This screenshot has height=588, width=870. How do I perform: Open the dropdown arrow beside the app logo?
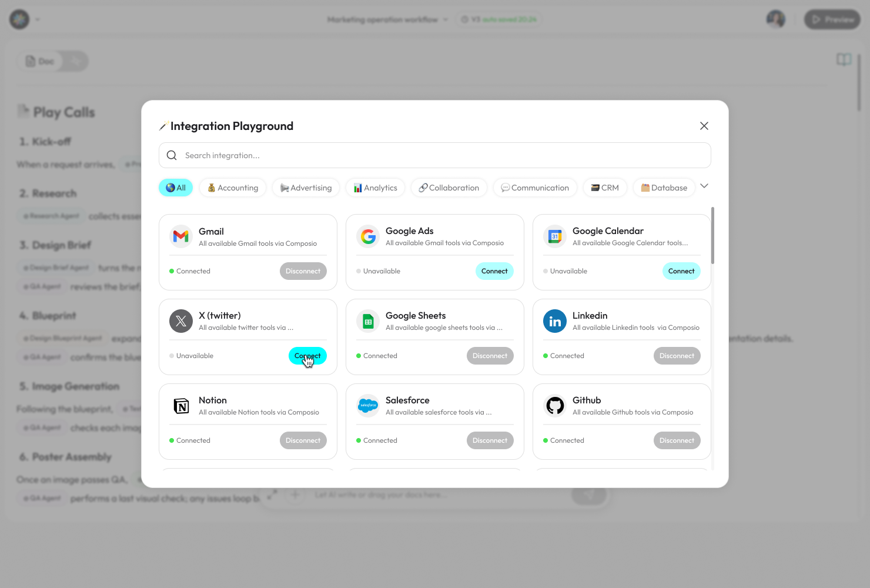tap(38, 19)
